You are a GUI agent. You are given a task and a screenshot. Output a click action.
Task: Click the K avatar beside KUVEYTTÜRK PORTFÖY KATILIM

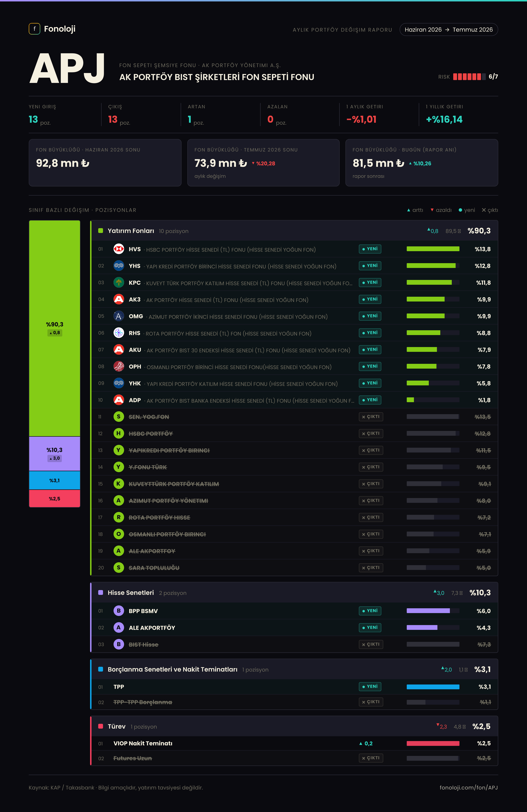(119, 484)
